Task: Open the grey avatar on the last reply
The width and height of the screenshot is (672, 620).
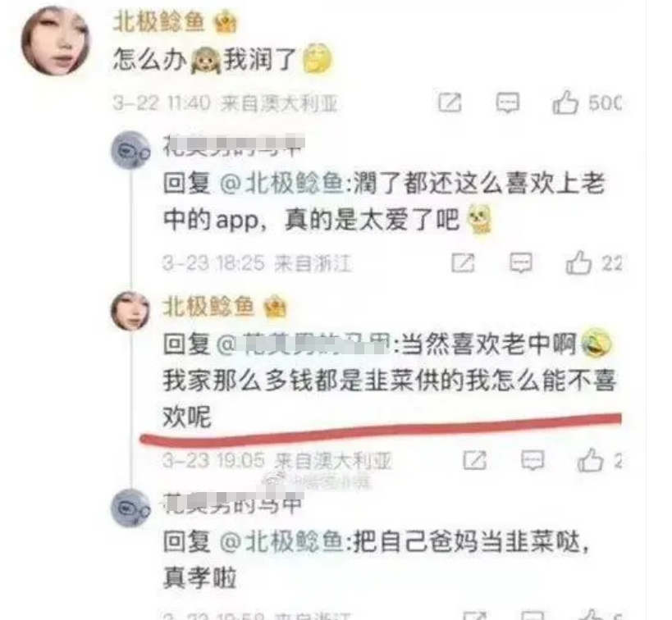Action: coord(130,508)
